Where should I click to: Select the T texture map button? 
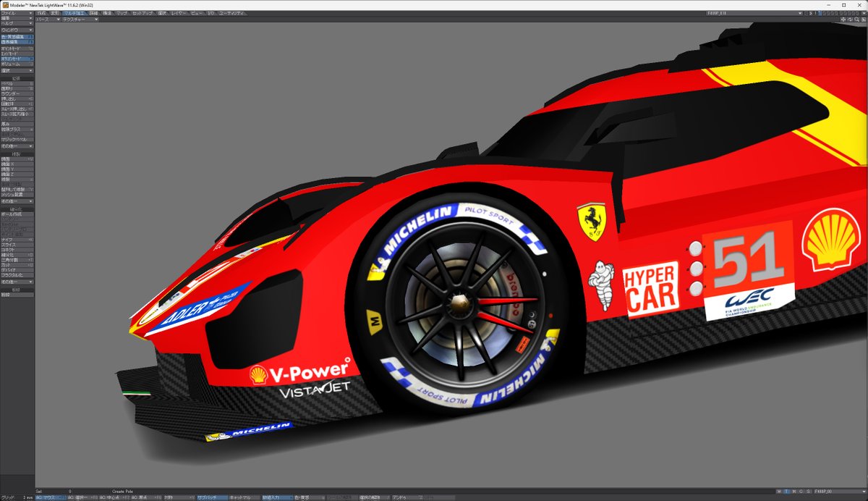[x=786, y=492]
